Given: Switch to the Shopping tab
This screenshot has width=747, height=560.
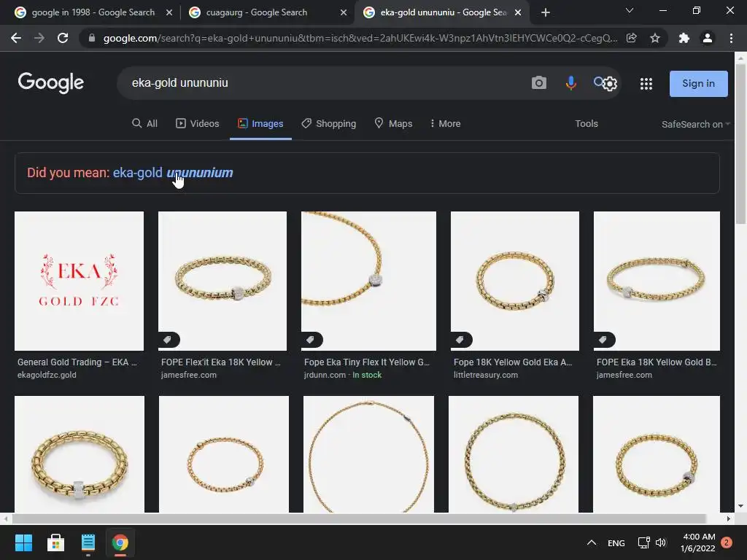Looking at the screenshot, I should point(329,124).
